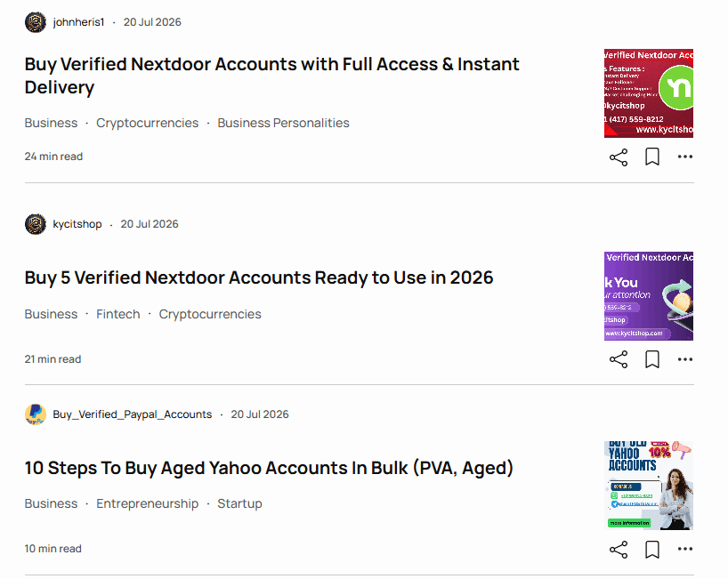728x579 pixels.
Task: Click kycitshop's profile avatar
Action: pos(36,224)
